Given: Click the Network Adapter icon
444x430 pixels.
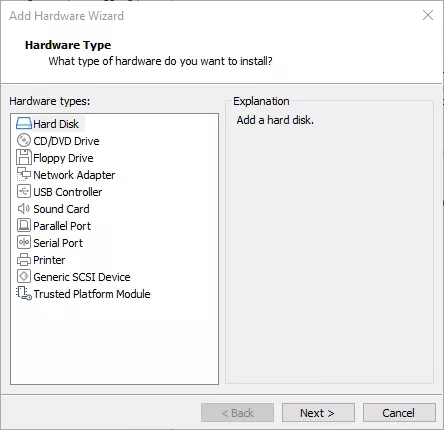Looking at the screenshot, I should pyautogui.click(x=24, y=174).
